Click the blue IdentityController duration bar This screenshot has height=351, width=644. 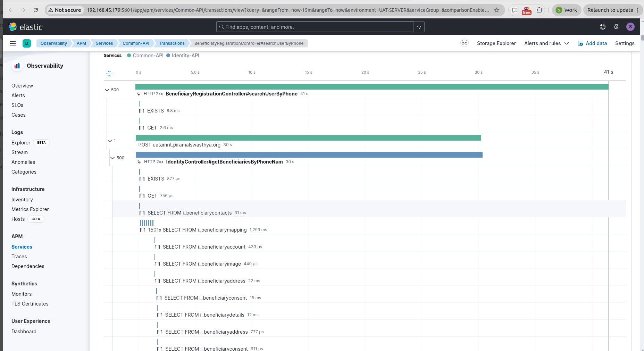(309, 155)
